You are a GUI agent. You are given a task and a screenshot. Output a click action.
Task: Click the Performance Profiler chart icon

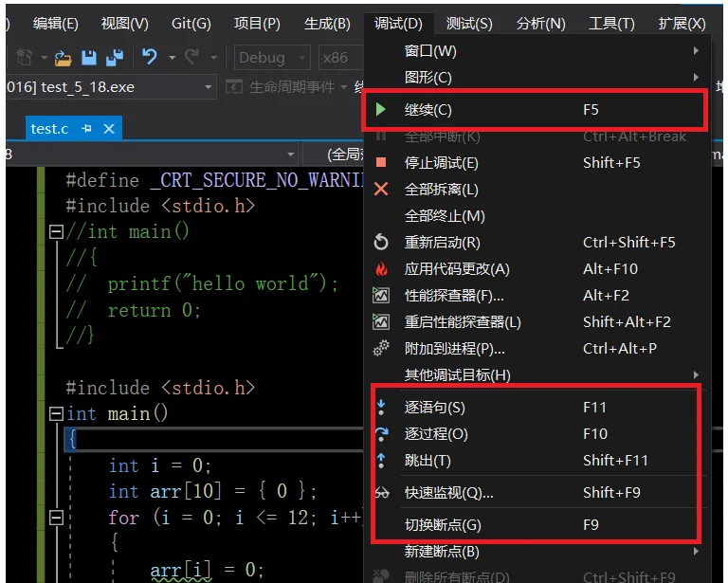point(381,295)
